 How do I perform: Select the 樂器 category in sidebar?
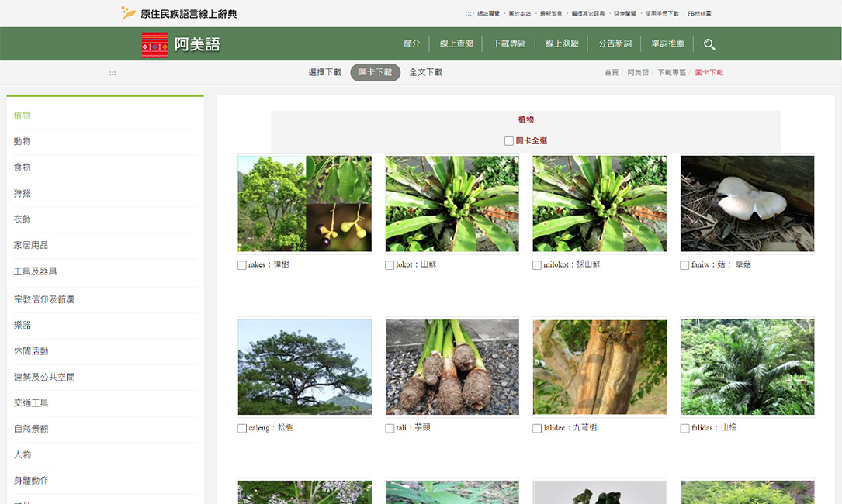pyautogui.click(x=22, y=325)
